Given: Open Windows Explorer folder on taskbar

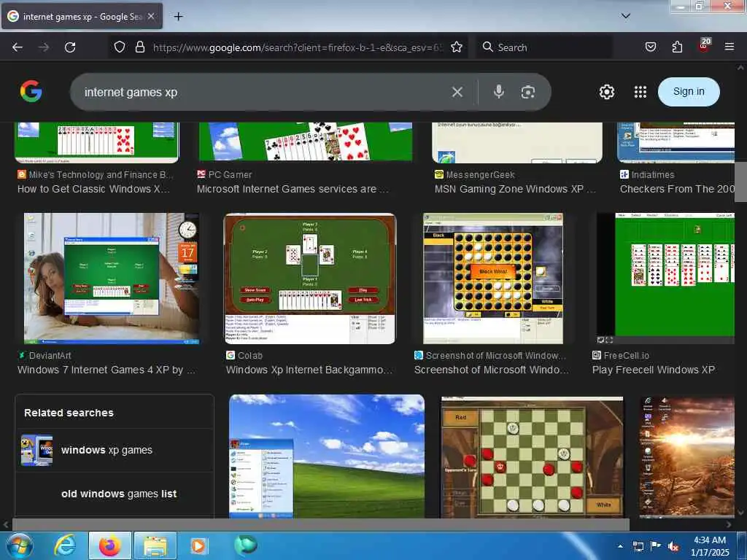Looking at the screenshot, I should tap(155, 545).
